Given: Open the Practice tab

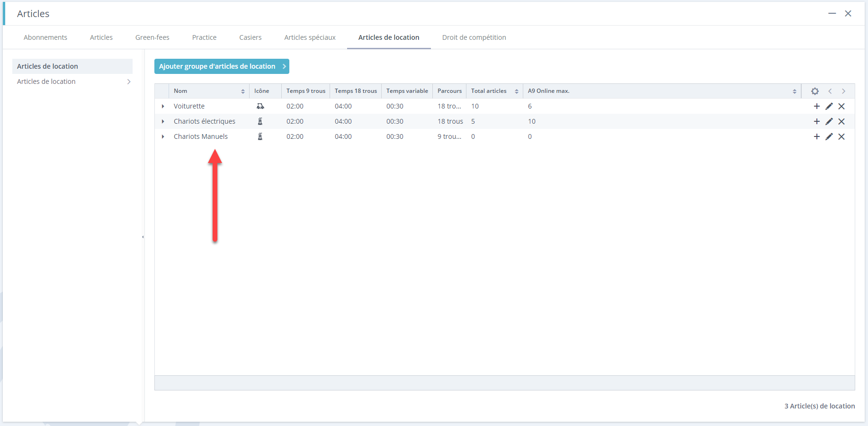Looking at the screenshot, I should [x=205, y=37].
